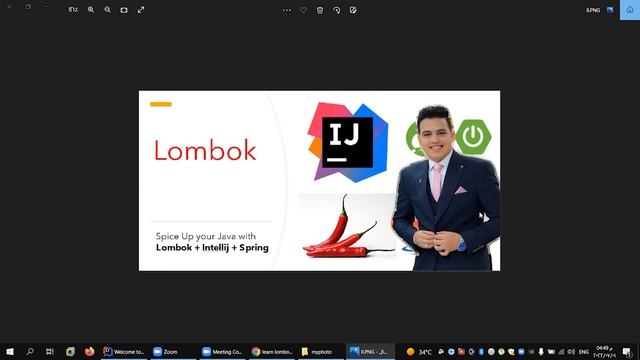Open the 'myphoto' folder taskbar window
This screenshot has width=640, height=360.
(321, 351)
